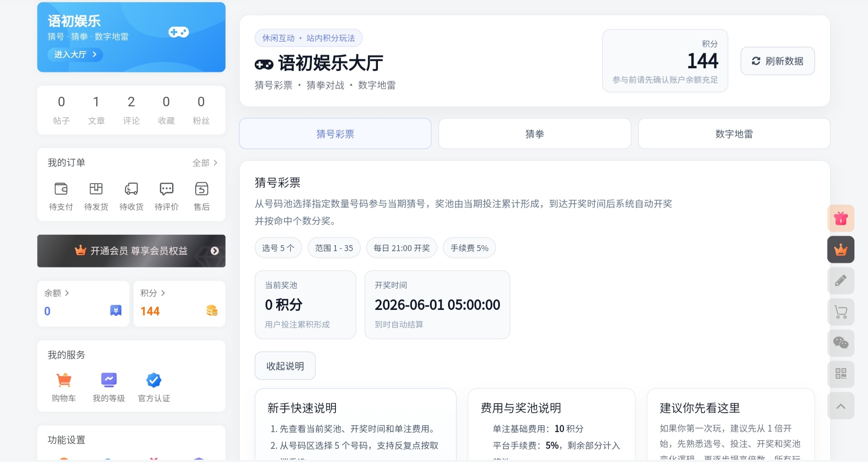Open the 待收货 orders icon

[132, 188]
